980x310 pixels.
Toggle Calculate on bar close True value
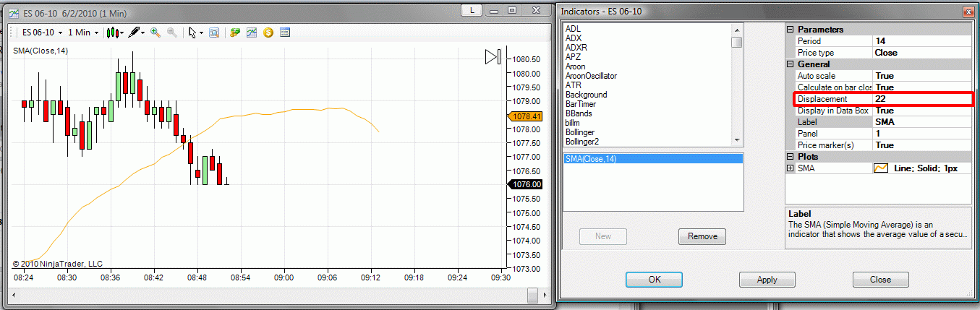pos(922,87)
